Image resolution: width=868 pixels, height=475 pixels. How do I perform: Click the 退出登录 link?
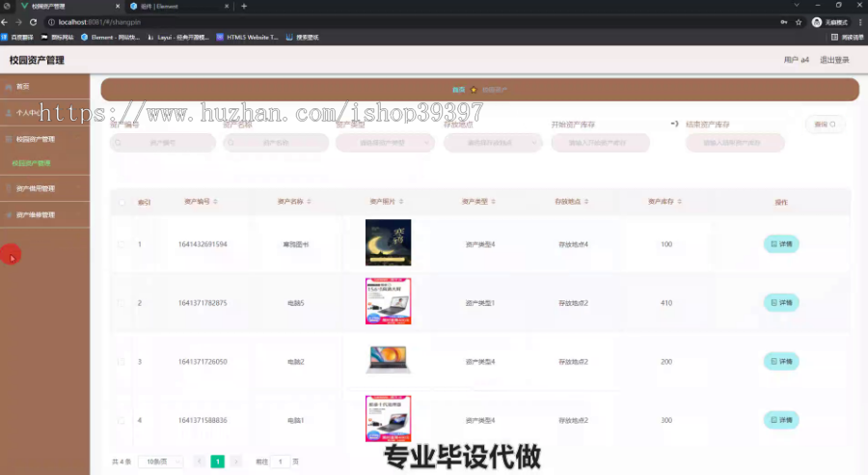[x=834, y=60]
